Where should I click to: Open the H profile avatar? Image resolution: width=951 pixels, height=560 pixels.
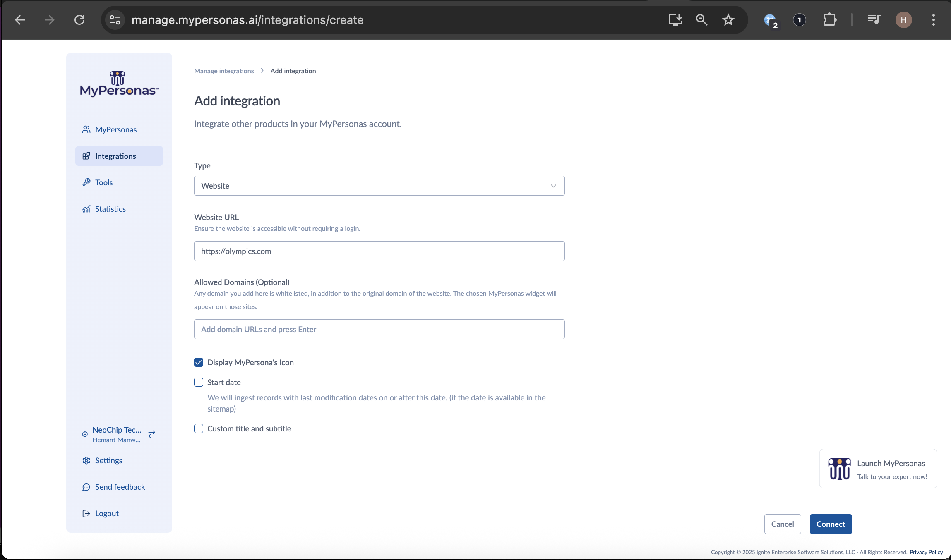pyautogui.click(x=903, y=20)
